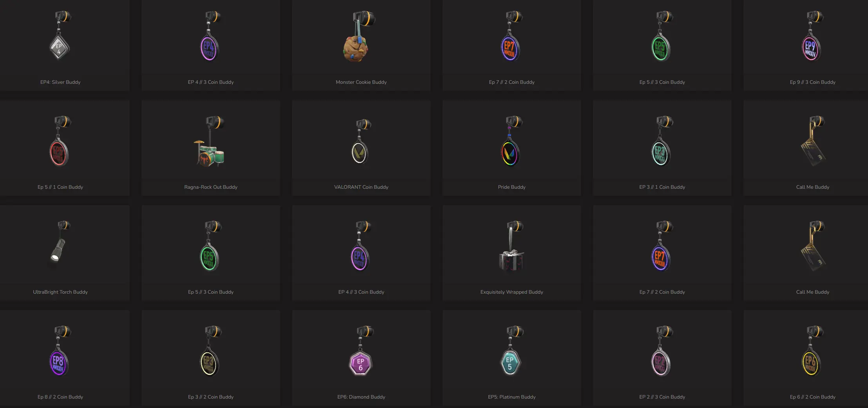The width and height of the screenshot is (868, 408).
Task: Open the Ep 8 // 2 Coin Buddy card
Action: pos(60,358)
